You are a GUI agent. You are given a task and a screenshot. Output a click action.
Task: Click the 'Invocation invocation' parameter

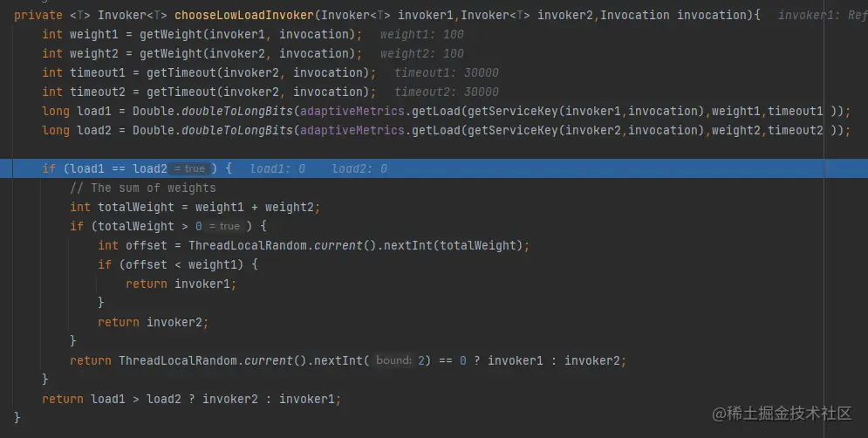click(x=676, y=15)
